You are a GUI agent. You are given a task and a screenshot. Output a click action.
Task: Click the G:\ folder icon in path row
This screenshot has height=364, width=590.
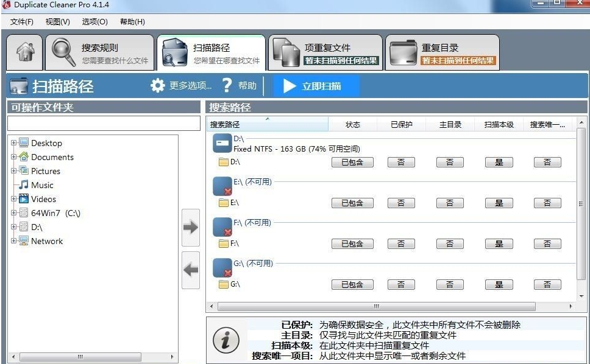pyautogui.click(x=224, y=284)
